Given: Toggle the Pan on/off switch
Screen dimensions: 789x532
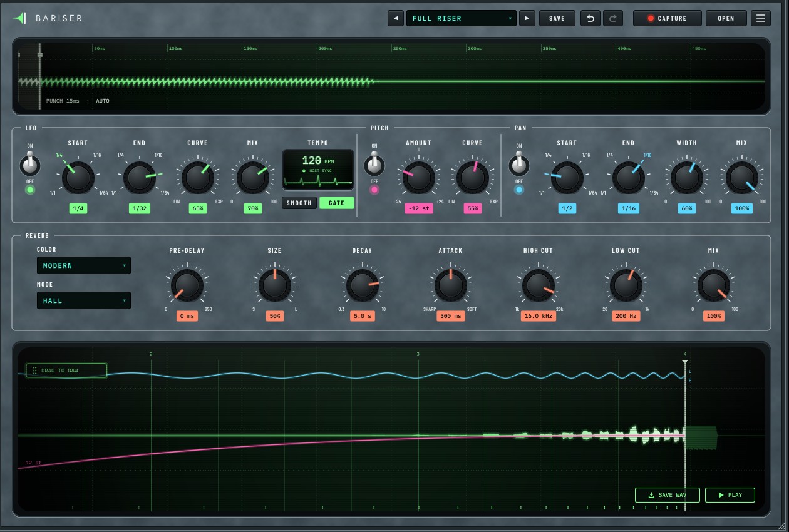Looking at the screenshot, I should click(518, 165).
